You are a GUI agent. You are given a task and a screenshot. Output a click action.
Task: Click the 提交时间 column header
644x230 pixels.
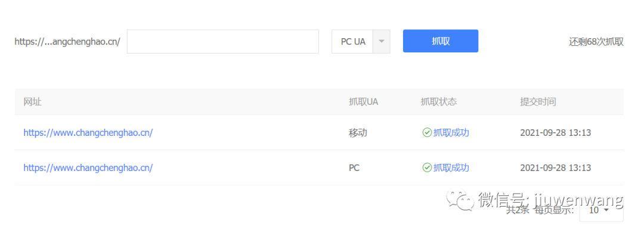[538, 102]
